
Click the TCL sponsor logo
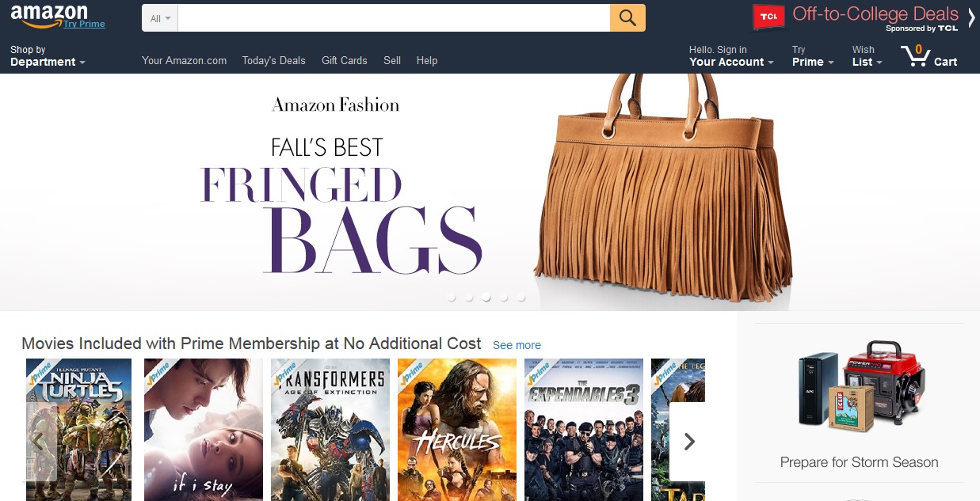point(767,17)
